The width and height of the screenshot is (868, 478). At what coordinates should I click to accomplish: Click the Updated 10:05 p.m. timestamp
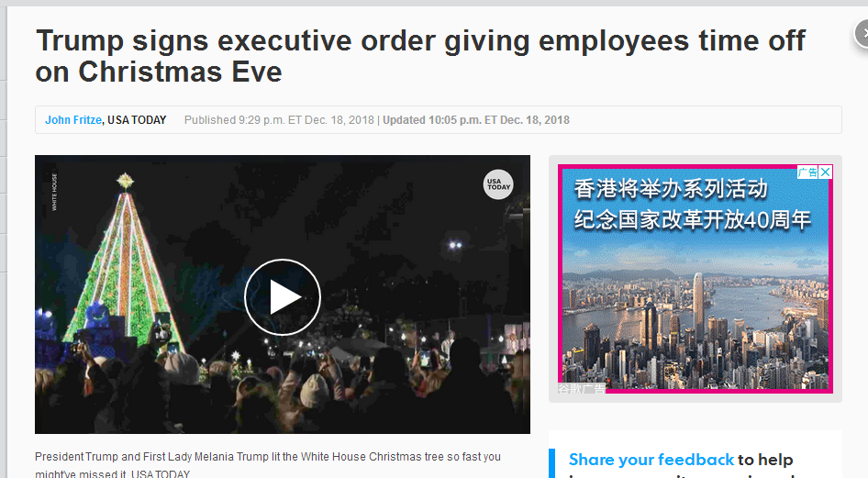(476, 120)
